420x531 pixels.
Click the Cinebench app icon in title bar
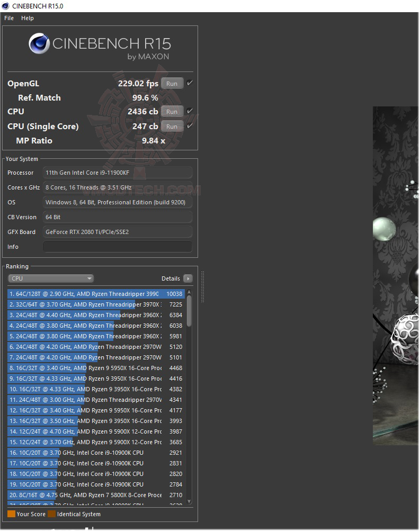click(x=5, y=6)
